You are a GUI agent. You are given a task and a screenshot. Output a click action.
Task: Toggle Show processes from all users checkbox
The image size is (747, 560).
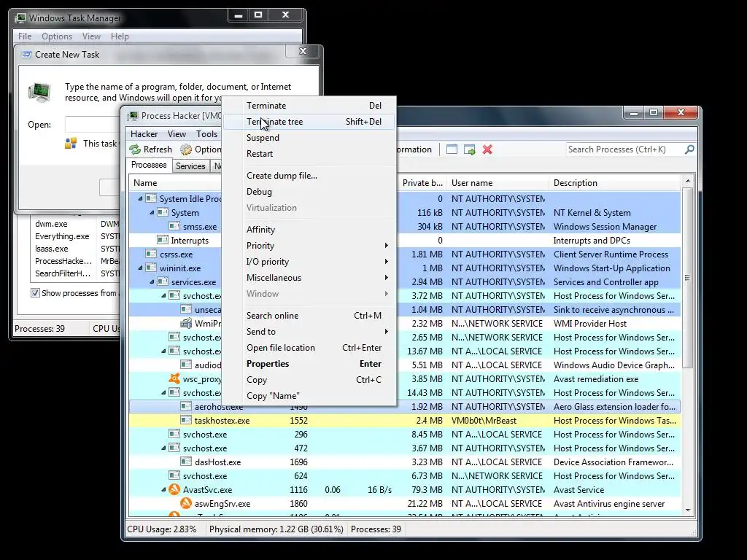point(35,293)
